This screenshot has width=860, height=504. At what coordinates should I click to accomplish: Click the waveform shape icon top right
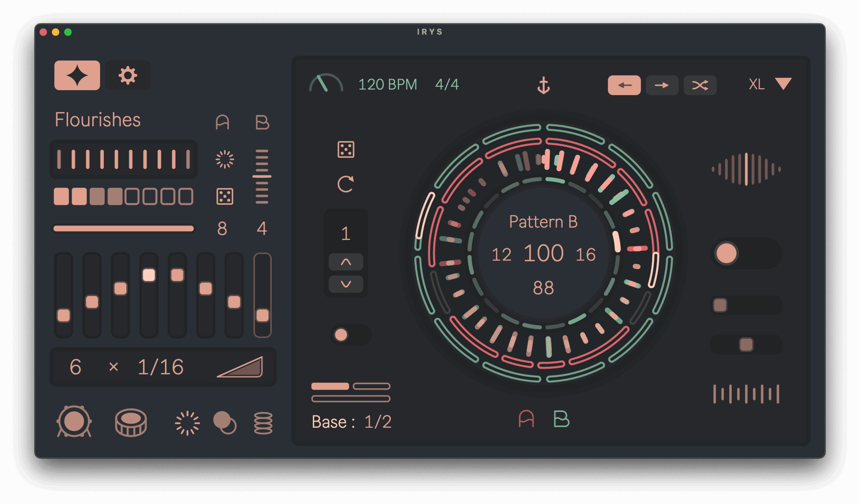point(746,169)
